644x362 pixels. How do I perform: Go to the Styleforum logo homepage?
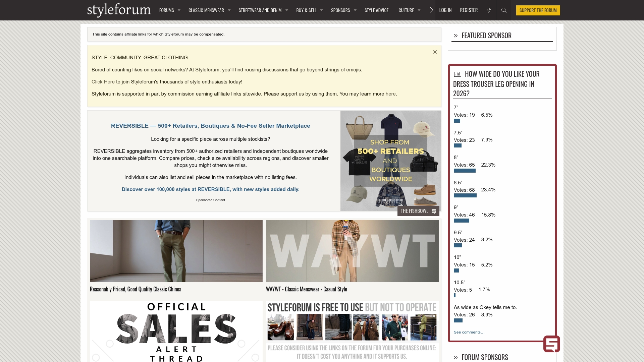point(119,10)
